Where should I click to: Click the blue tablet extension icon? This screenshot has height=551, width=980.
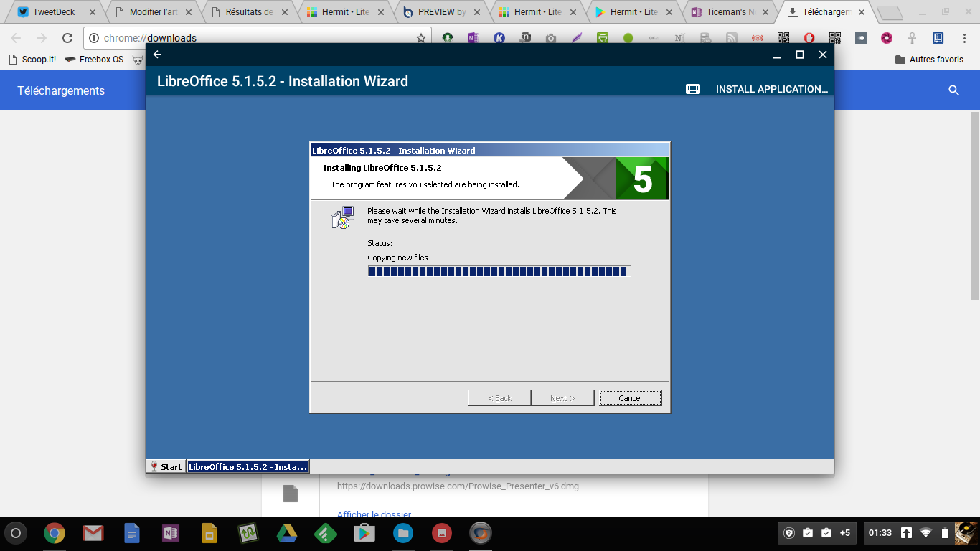point(938,38)
